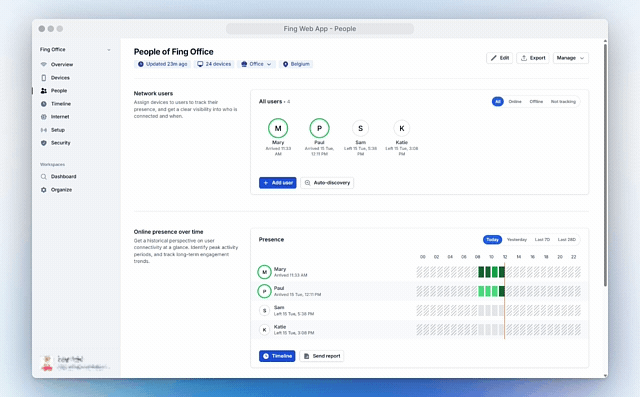Open the Dashboard workspace search icon
The image size is (640, 397).
pyautogui.click(x=44, y=177)
